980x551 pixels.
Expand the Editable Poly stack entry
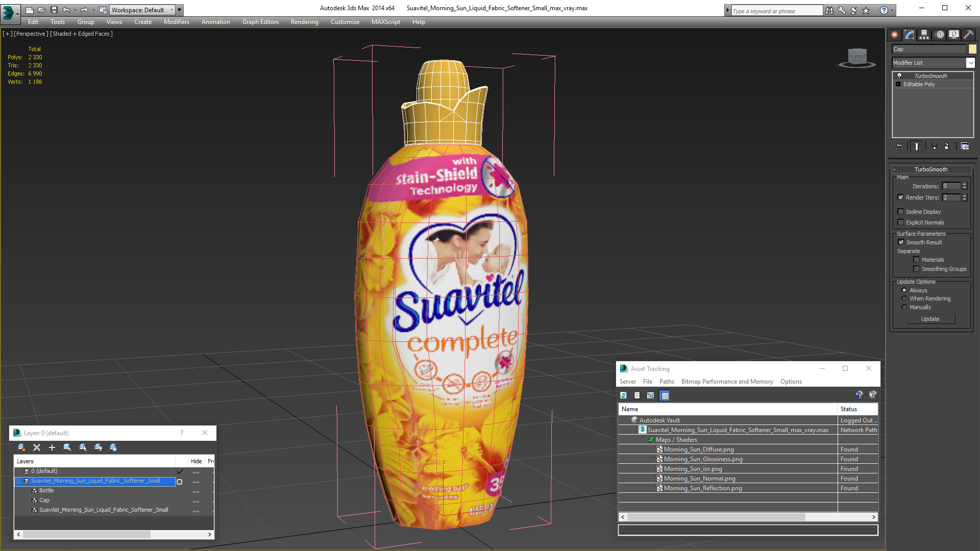click(898, 84)
